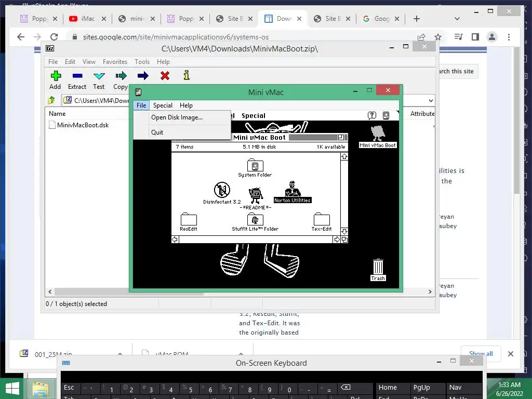Click the Mac window scroll up arrow
The width and height of the screenshot is (532, 399).
[344, 156]
